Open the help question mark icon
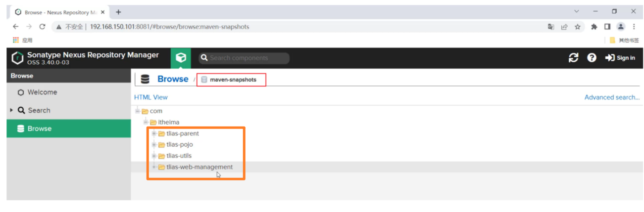Viewport: 644px width, 212px height. 592,58
